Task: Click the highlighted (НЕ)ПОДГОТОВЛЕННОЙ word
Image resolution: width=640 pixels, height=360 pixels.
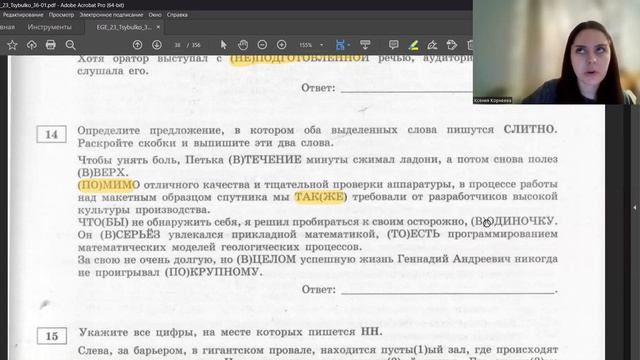Action: coord(300,58)
